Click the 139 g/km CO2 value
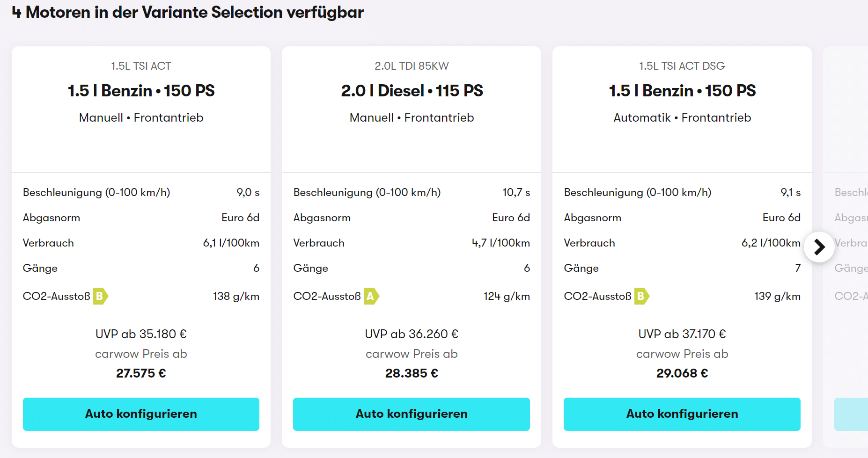Image resolution: width=868 pixels, height=458 pixels. (777, 296)
